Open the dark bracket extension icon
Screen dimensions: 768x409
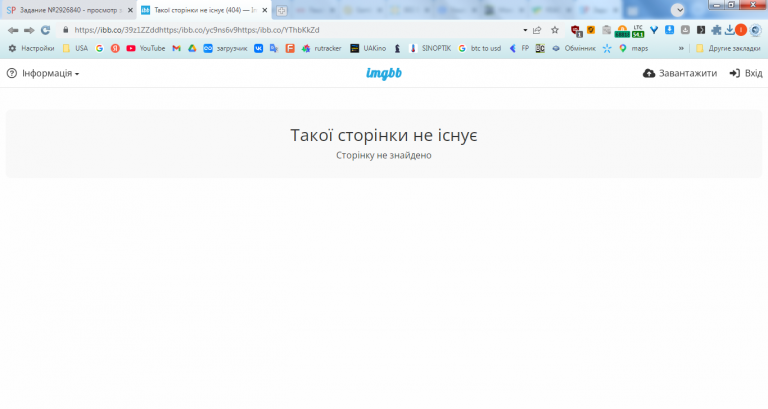701,30
